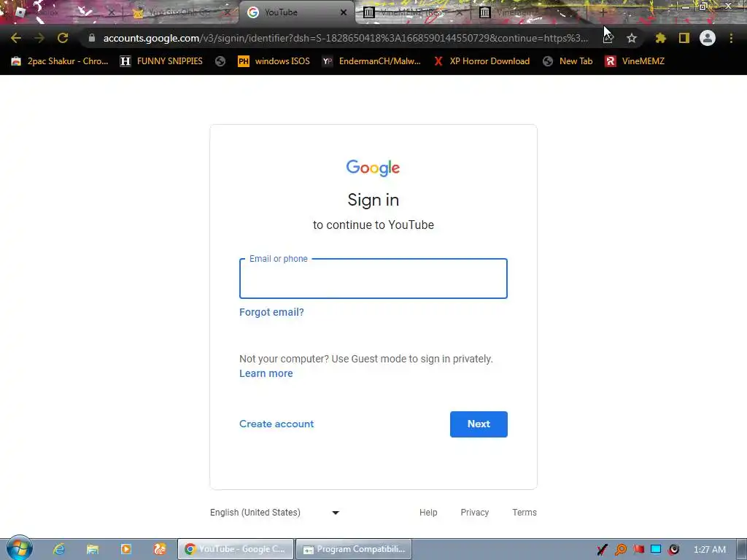
Task: Click the address bar URL
Action: (345, 38)
